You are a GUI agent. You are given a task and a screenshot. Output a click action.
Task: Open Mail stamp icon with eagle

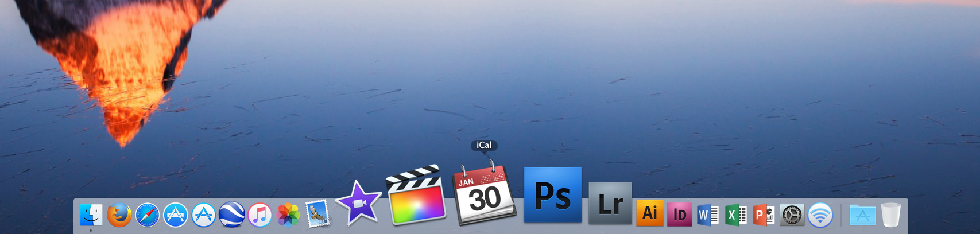318,214
